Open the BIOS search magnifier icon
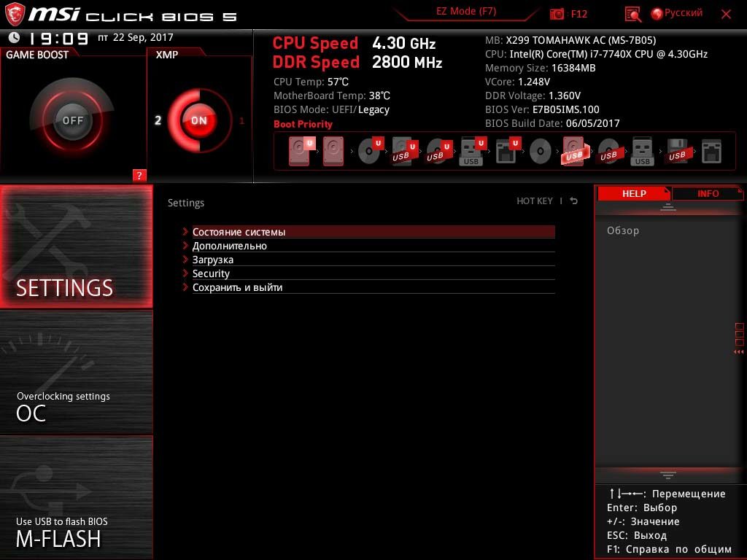 632,15
